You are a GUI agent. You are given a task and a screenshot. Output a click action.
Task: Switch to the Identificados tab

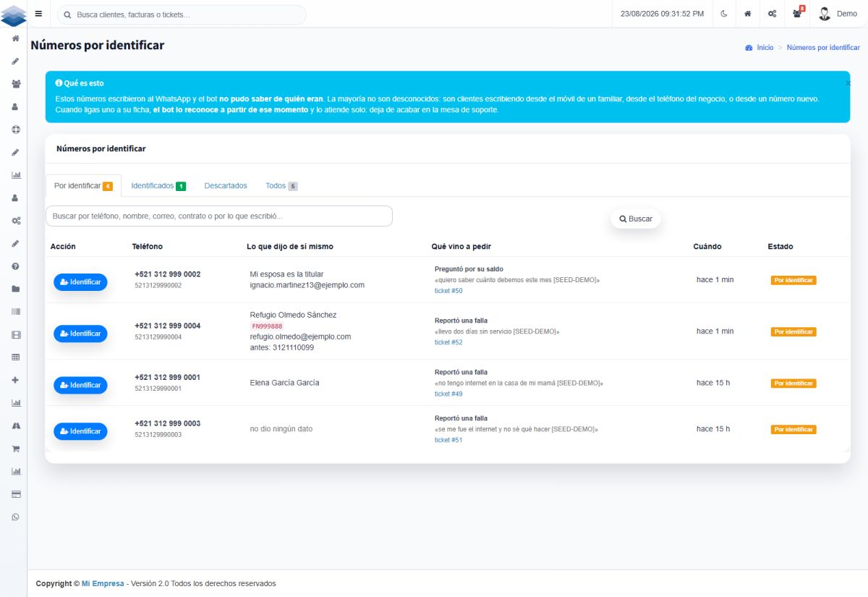[158, 186]
